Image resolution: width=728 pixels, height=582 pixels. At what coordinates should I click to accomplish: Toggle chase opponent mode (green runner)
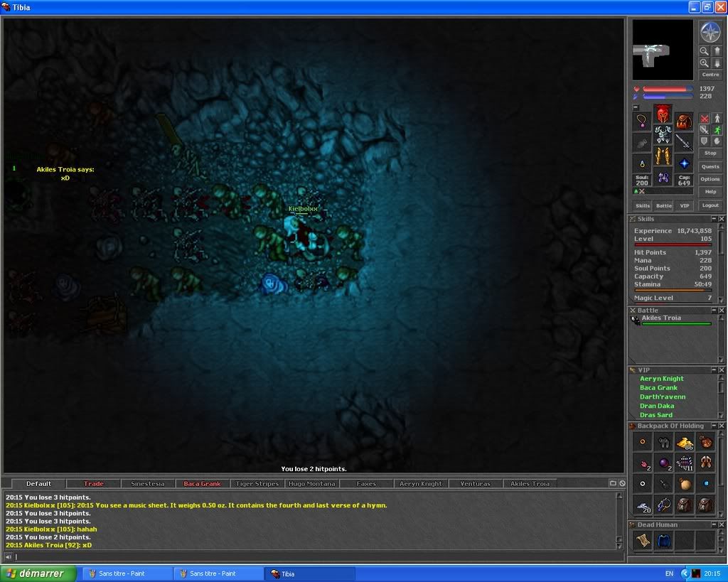tap(717, 130)
